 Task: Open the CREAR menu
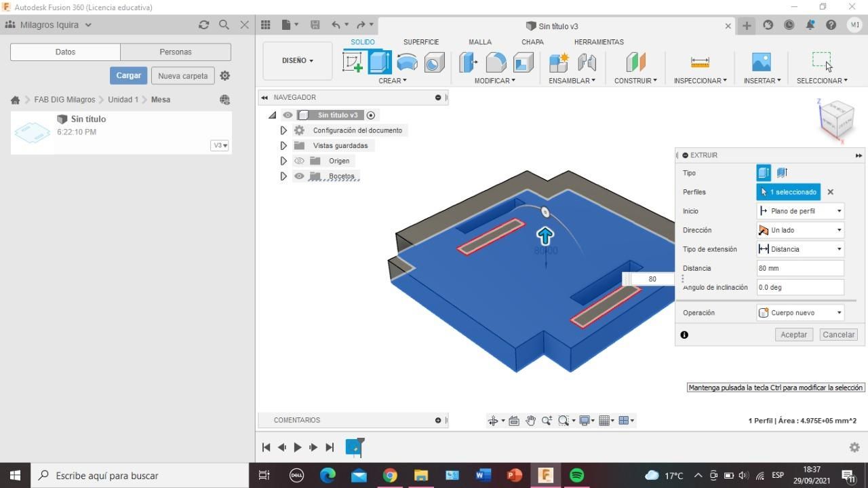pos(393,81)
